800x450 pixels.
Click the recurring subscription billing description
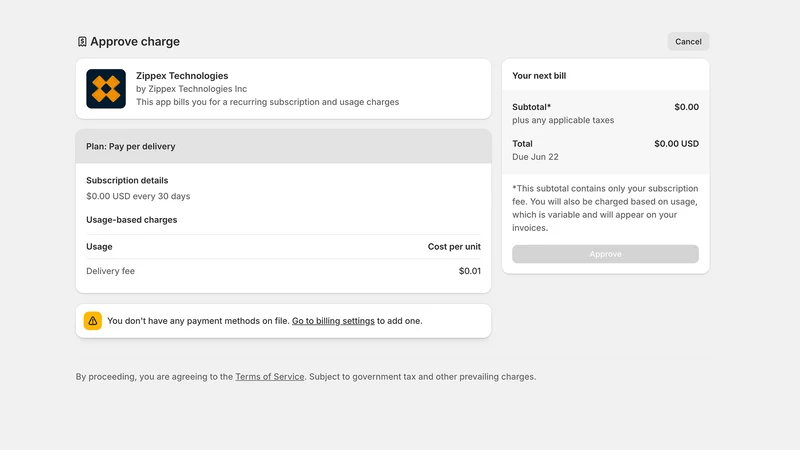(x=267, y=102)
